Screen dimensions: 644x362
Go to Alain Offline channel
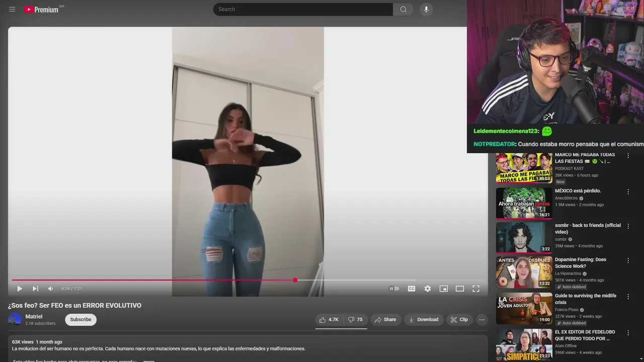[566, 346]
